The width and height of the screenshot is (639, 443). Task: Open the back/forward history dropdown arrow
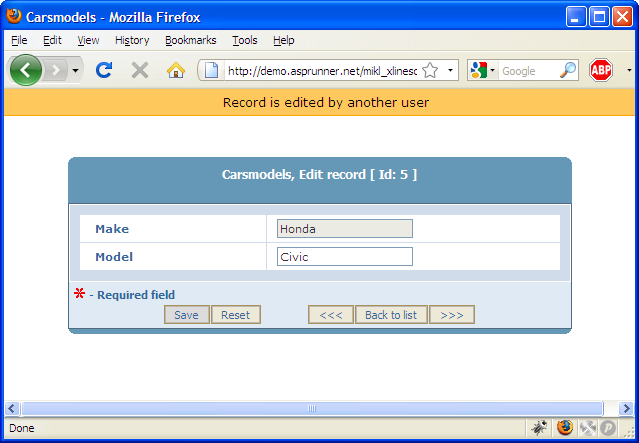[76, 70]
